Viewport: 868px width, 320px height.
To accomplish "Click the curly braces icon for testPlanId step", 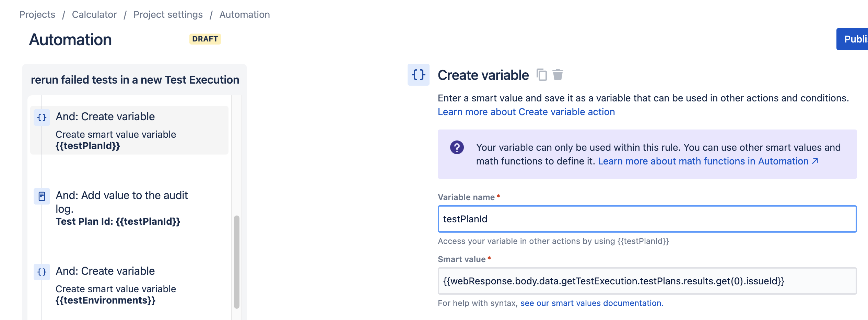I will tap(42, 118).
